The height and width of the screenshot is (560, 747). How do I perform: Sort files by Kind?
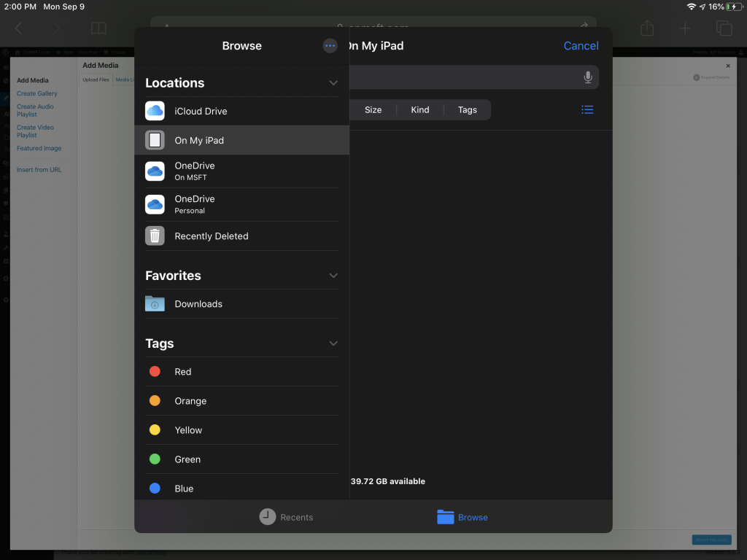[x=419, y=109]
